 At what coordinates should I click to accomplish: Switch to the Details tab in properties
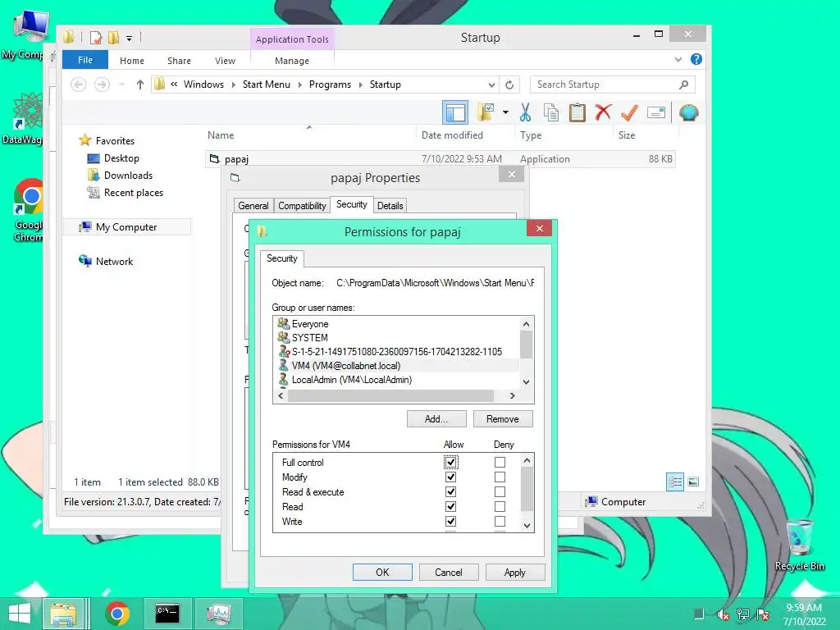390,206
